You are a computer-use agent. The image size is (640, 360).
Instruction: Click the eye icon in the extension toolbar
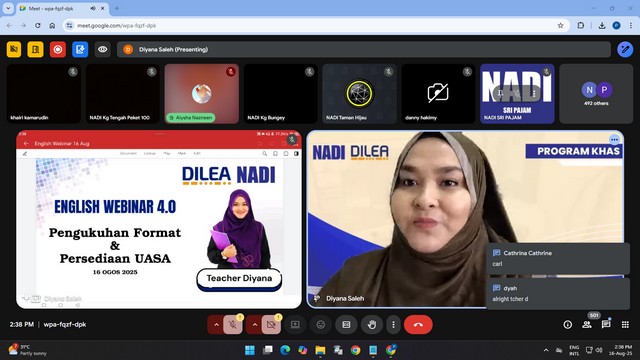point(102,49)
